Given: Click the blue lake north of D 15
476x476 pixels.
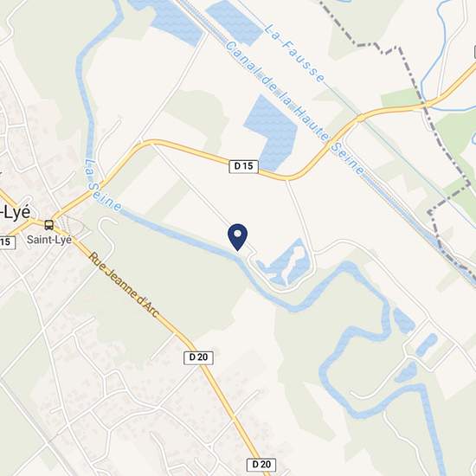Looking at the screenshot, I should [x=271, y=132].
